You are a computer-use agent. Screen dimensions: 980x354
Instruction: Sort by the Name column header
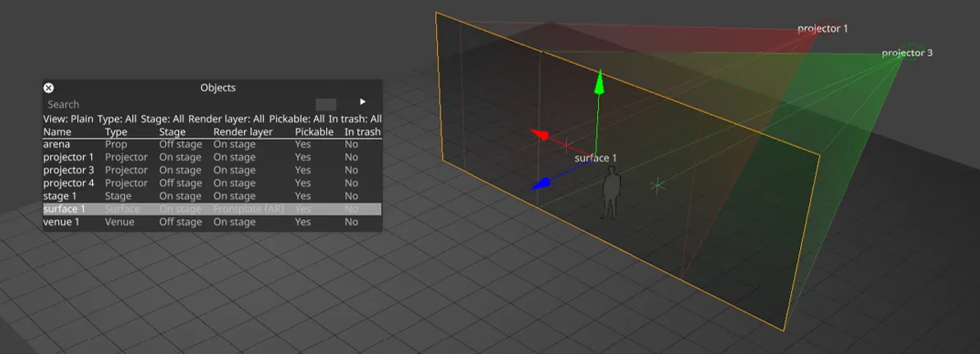[57, 132]
